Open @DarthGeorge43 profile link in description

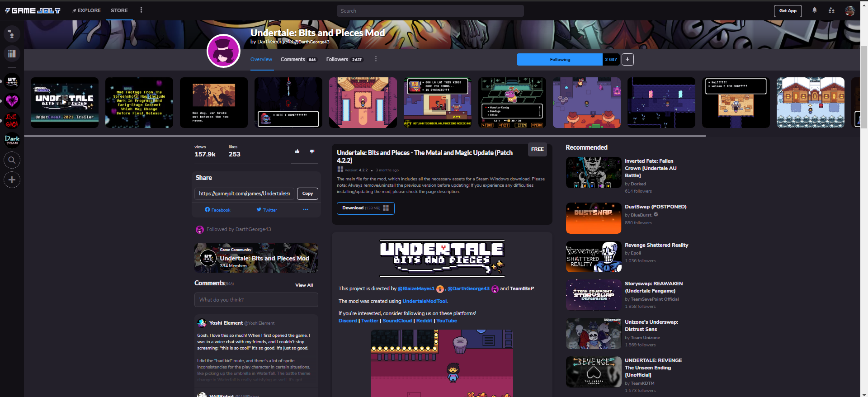point(468,288)
